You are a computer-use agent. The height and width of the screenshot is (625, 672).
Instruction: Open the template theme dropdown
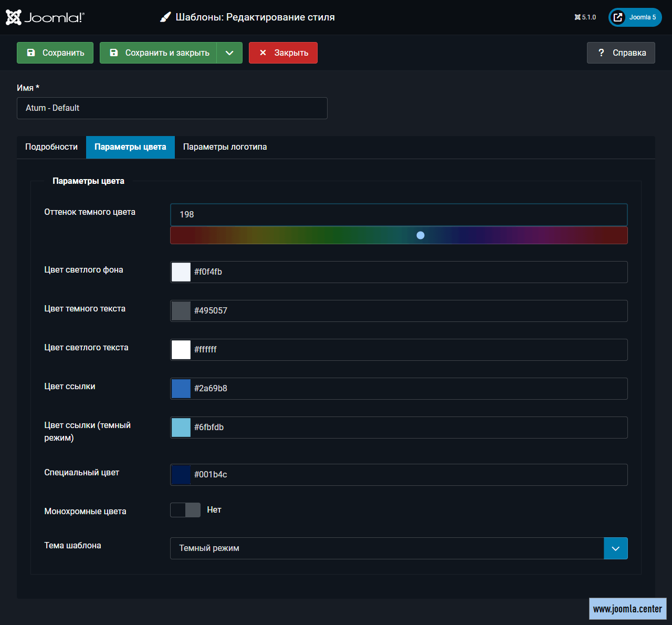398,548
